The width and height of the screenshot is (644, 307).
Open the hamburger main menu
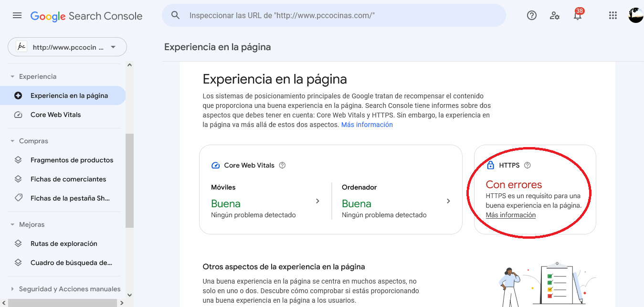(17, 15)
